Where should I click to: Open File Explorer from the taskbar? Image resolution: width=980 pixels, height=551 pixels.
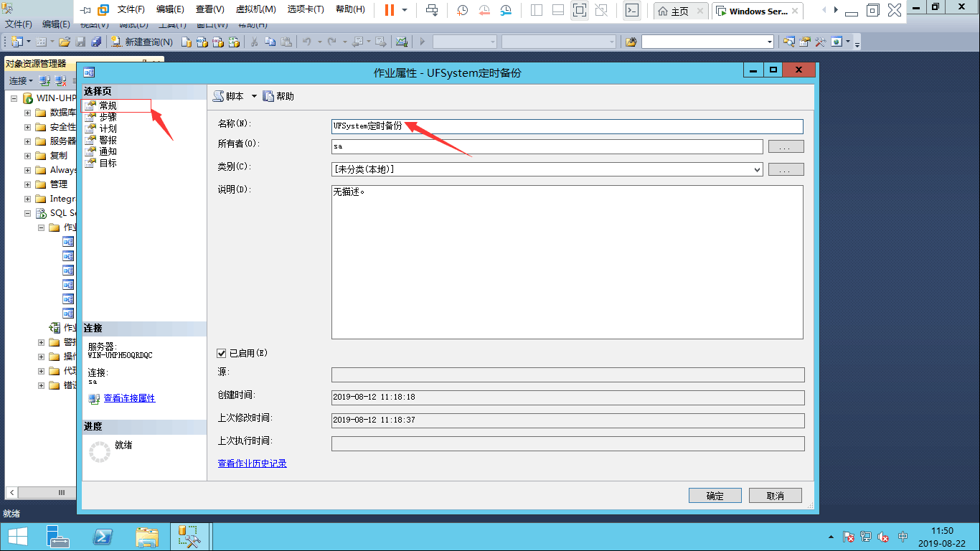click(x=147, y=537)
